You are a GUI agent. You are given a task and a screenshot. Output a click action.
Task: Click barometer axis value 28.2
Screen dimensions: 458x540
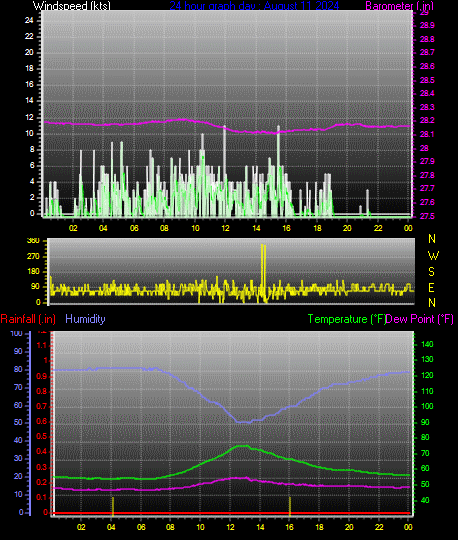(x=427, y=121)
